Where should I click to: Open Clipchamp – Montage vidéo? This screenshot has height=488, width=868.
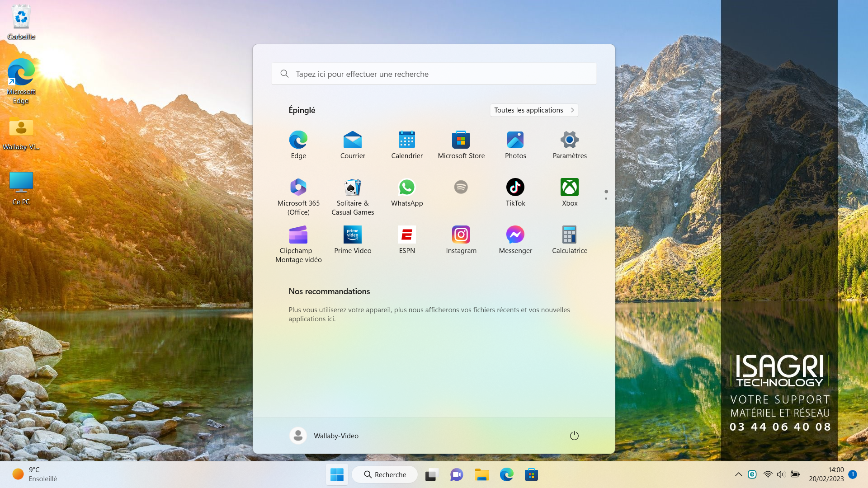click(298, 244)
